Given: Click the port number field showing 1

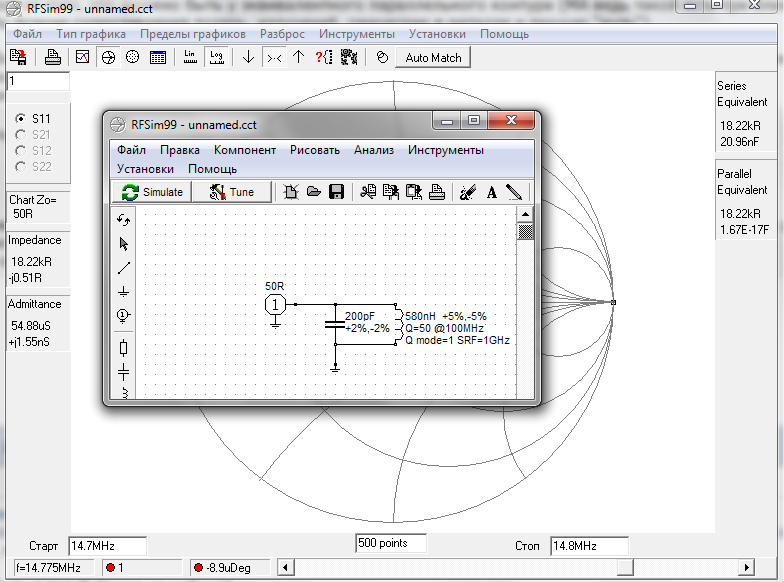Looking at the screenshot, I should click(x=38, y=81).
